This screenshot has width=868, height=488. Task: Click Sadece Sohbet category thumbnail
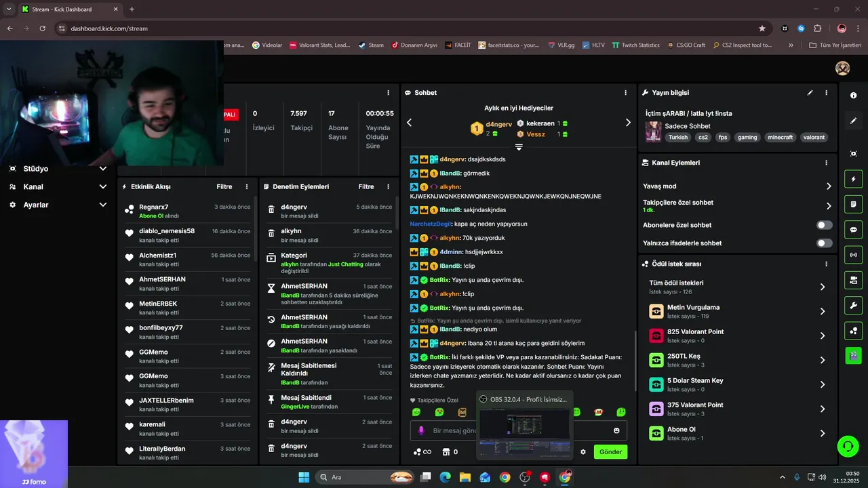tap(653, 131)
